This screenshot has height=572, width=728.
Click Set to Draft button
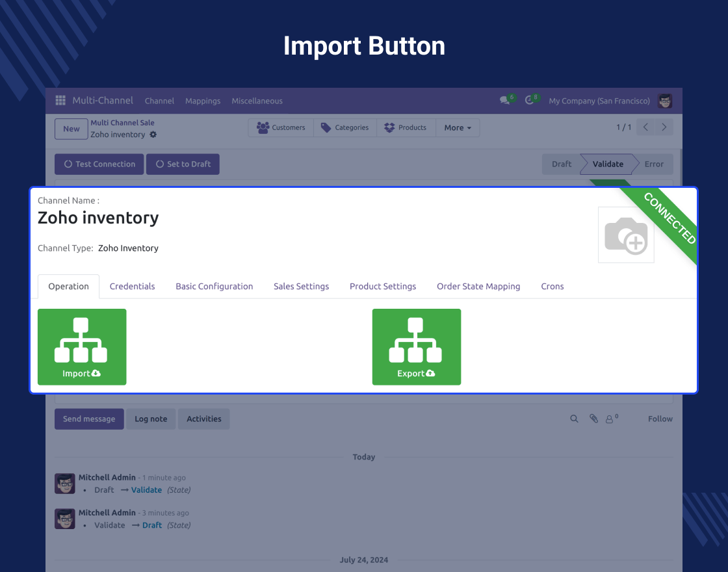point(183,164)
